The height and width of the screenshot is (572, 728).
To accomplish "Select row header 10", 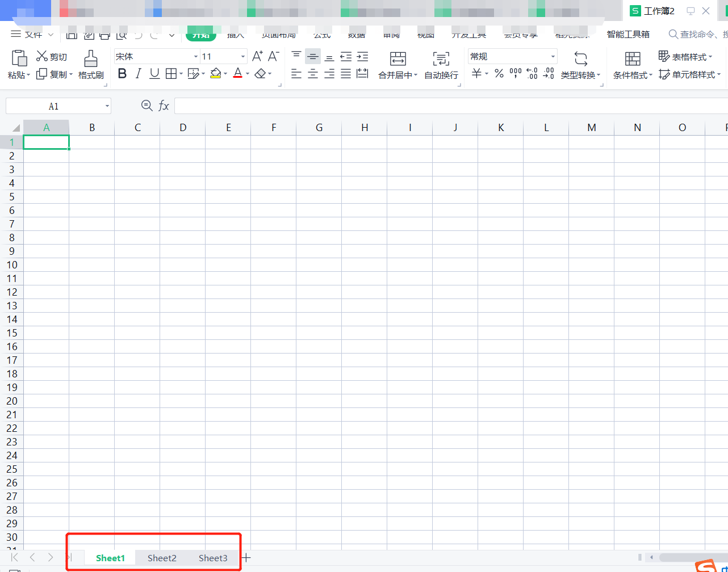I will pyautogui.click(x=12, y=265).
